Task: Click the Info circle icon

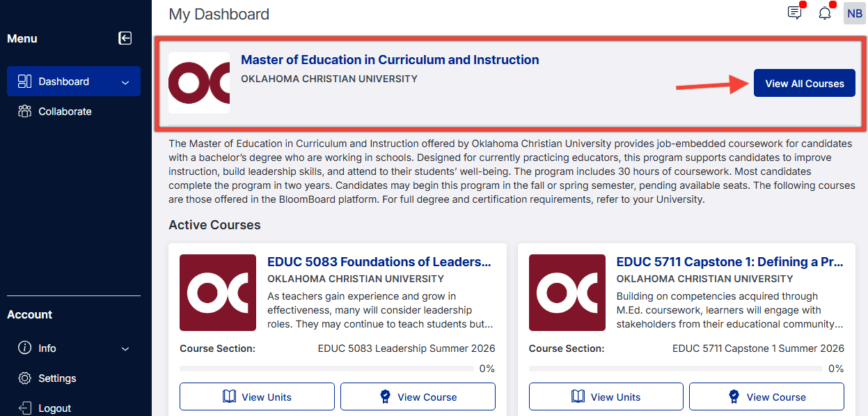Action: tap(25, 348)
